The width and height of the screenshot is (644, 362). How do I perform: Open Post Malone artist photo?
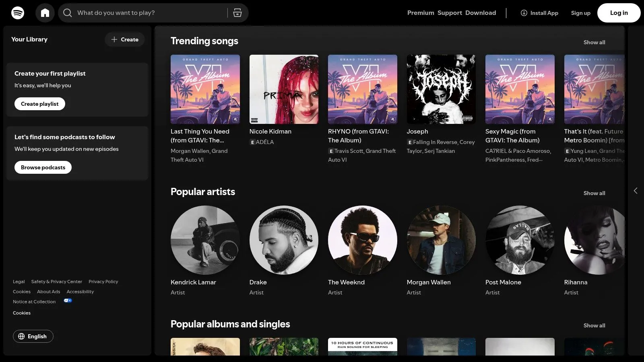tap(520, 240)
